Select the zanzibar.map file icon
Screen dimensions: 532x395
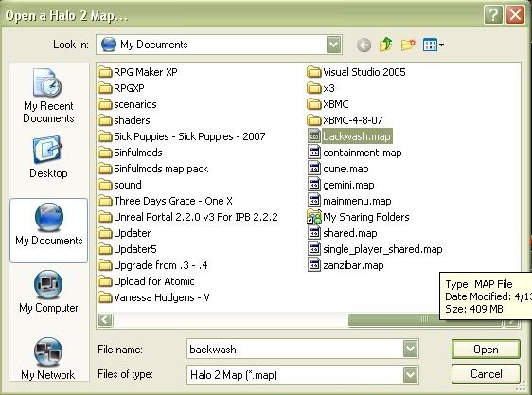click(x=314, y=265)
